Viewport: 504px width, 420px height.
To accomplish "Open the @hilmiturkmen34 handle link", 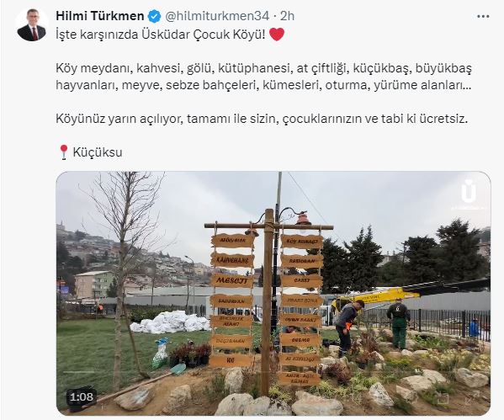I will click(x=217, y=16).
